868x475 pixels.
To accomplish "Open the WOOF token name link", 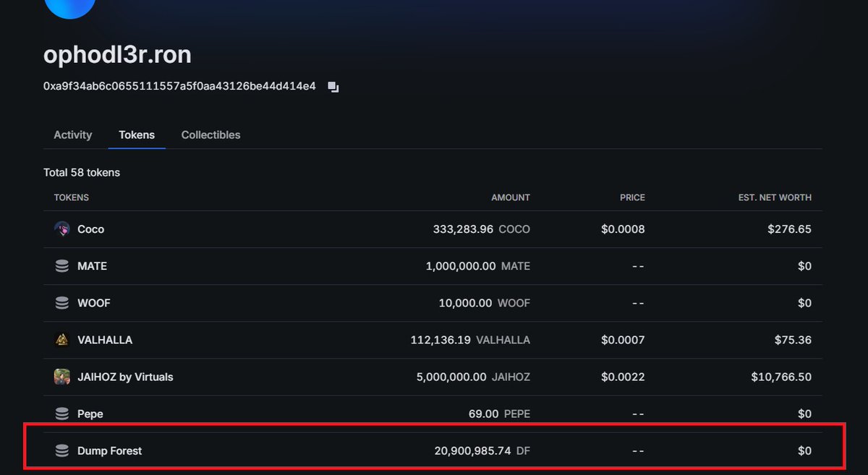I will (94, 303).
